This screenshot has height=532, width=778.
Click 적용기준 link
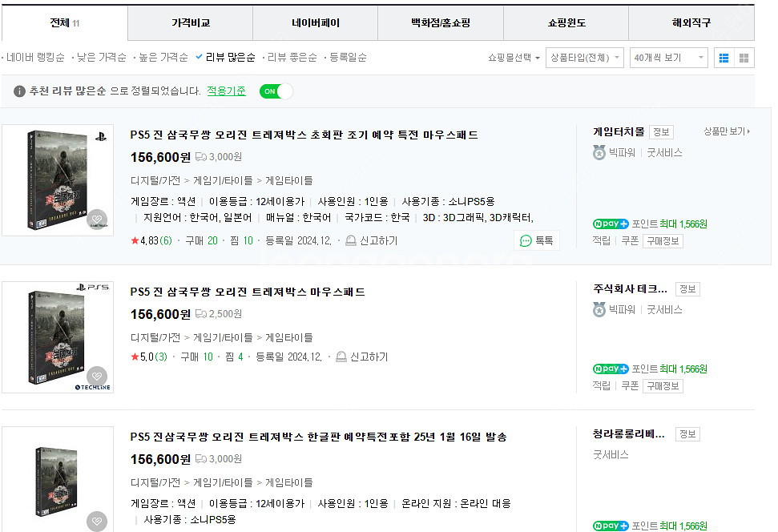coord(226,91)
